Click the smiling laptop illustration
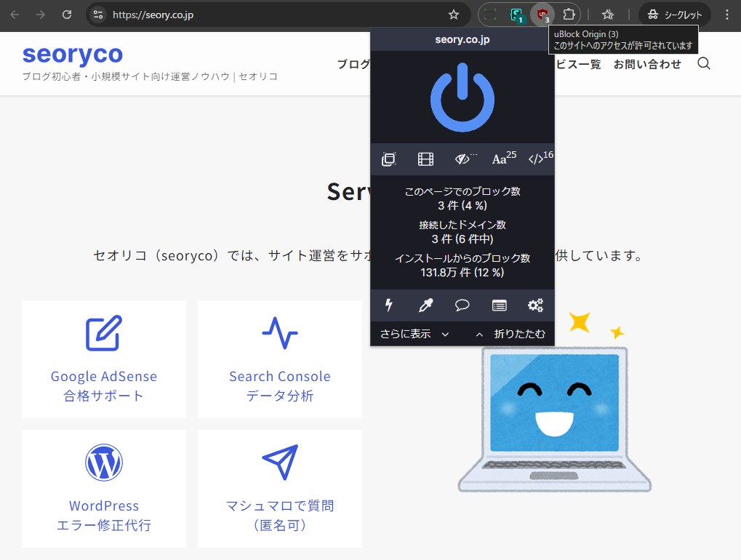 click(x=555, y=419)
